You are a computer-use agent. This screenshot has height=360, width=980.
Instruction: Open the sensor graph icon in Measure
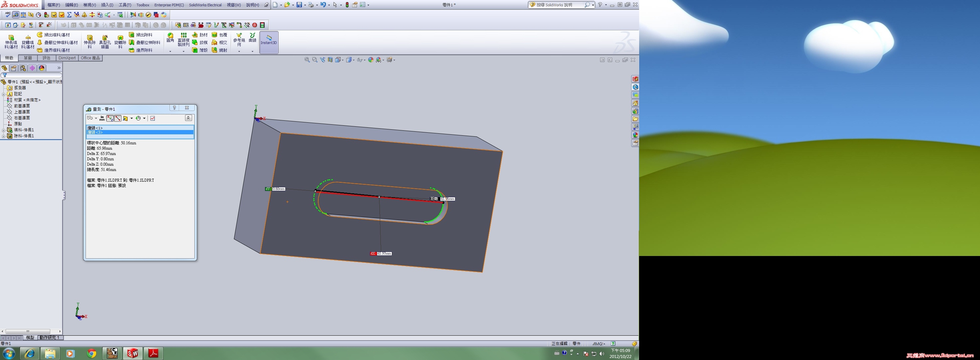click(152, 118)
